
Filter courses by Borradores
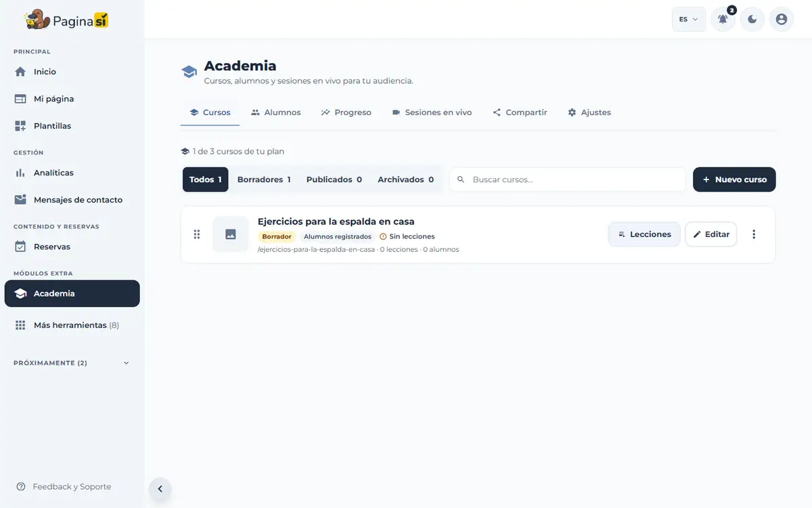coord(264,179)
